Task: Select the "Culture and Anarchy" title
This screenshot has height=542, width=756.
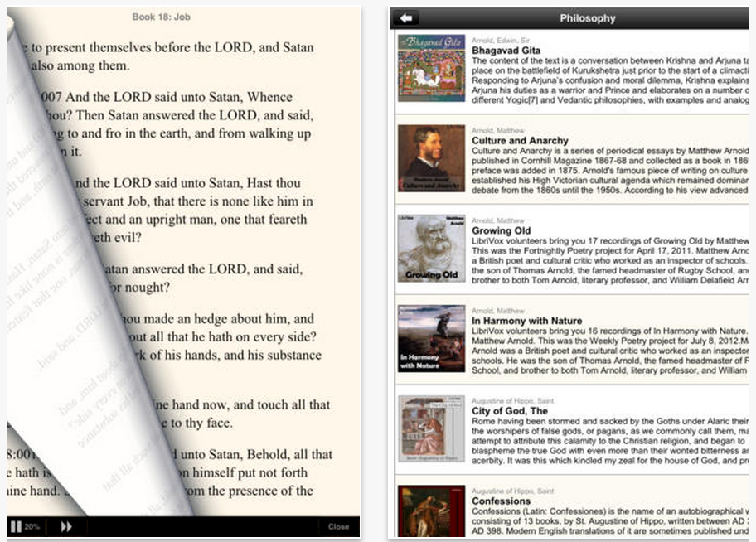Action: (521, 141)
